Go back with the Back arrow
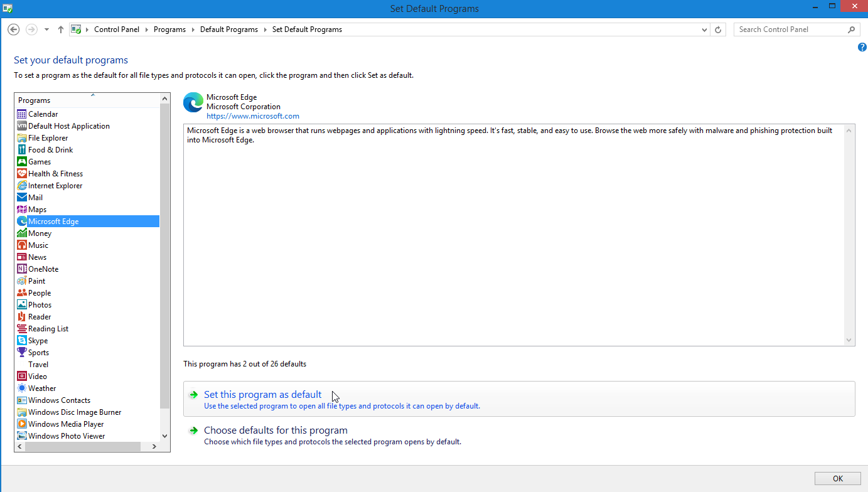 pyautogui.click(x=14, y=29)
